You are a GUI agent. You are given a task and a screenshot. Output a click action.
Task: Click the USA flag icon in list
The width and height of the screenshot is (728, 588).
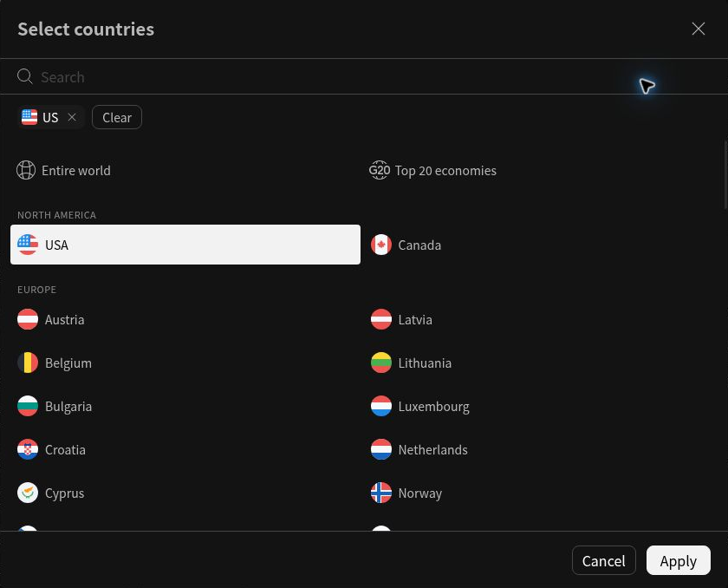click(x=28, y=245)
